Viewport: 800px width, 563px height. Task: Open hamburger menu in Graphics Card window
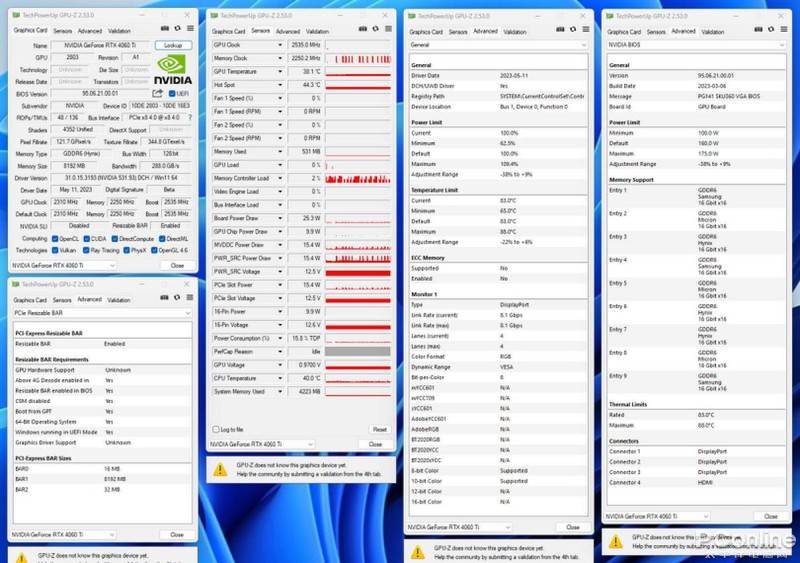pyautogui.click(x=190, y=29)
